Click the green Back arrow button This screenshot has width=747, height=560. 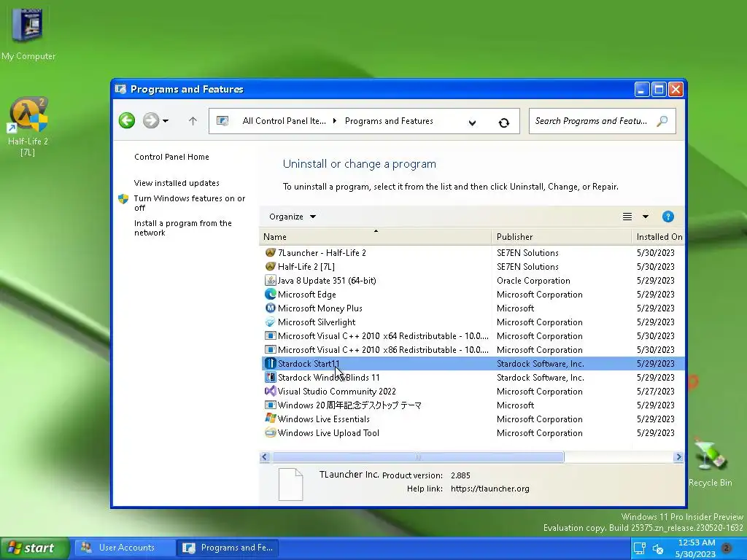pyautogui.click(x=127, y=120)
